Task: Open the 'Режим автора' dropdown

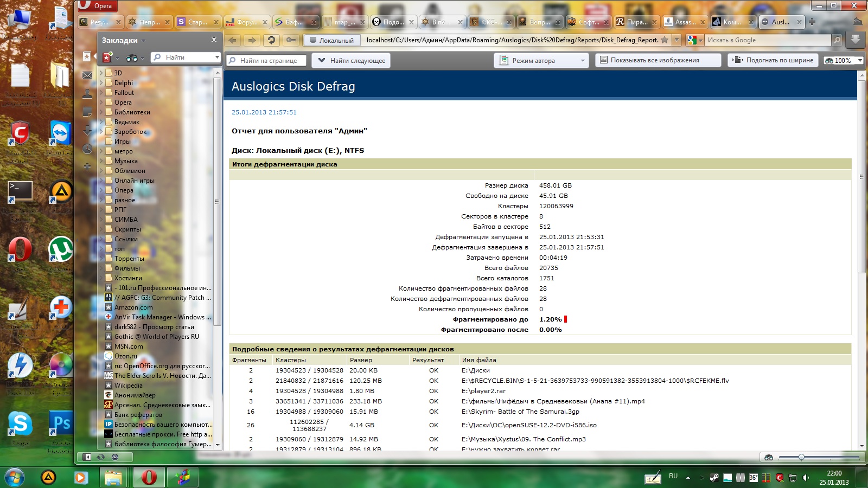Action: [x=542, y=60]
